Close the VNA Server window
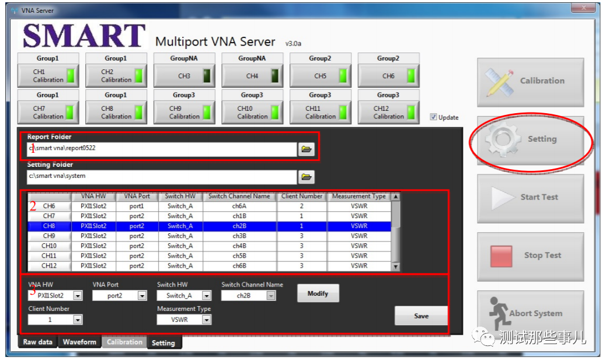606x364 pixels. click(584, 8)
